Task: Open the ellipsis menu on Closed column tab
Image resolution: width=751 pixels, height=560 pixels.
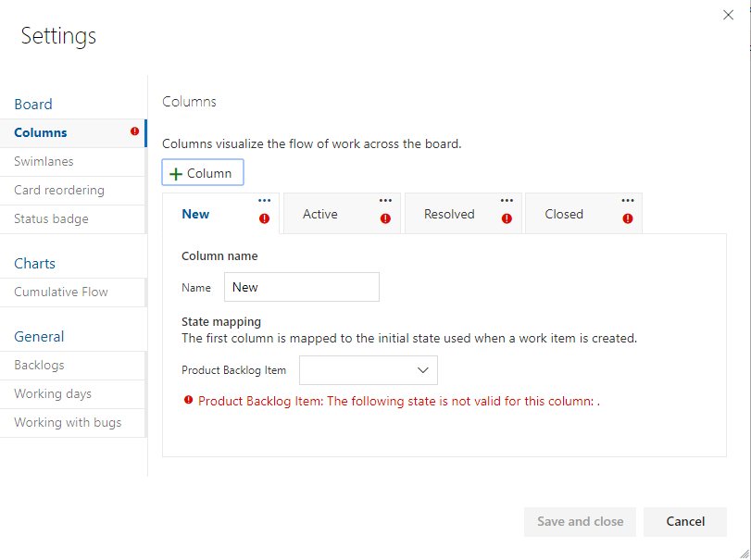Action: point(628,201)
